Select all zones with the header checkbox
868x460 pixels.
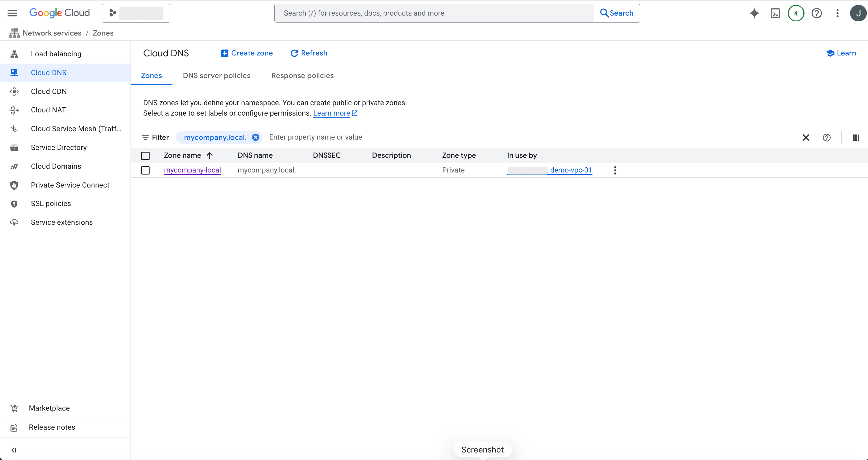145,155
